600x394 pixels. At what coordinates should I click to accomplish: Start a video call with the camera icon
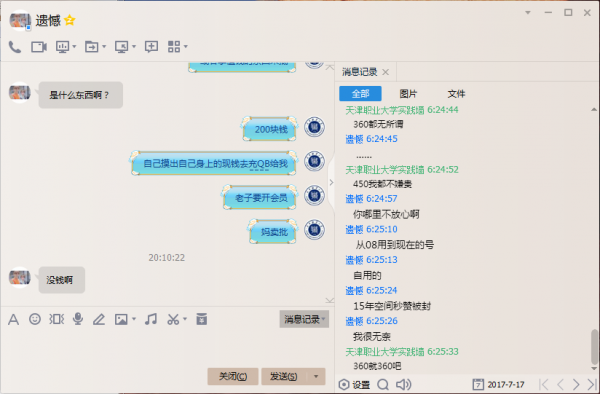pyautogui.click(x=39, y=47)
